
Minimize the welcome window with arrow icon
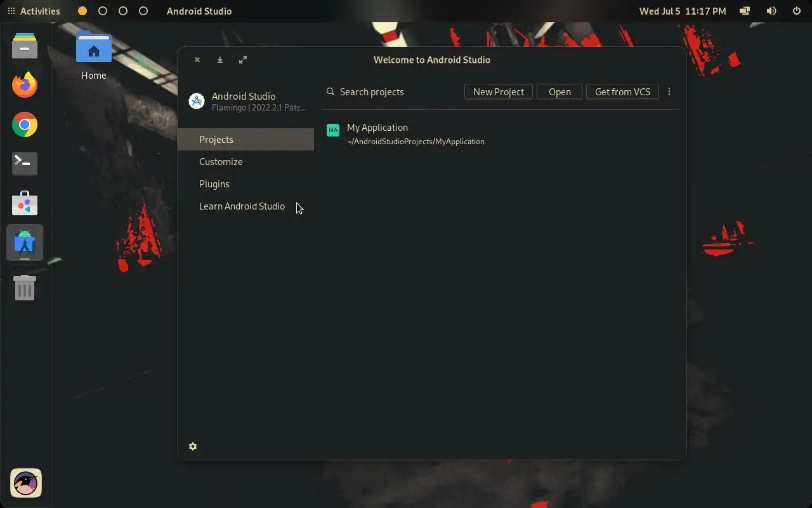(x=220, y=60)
